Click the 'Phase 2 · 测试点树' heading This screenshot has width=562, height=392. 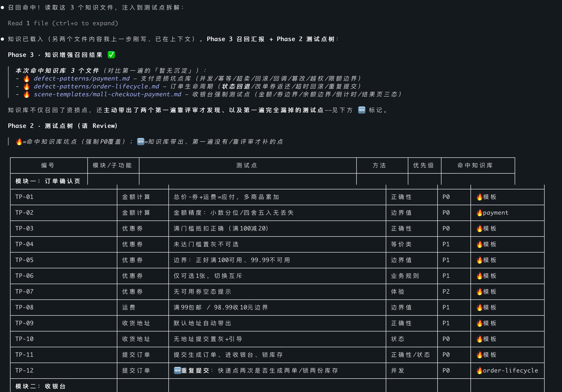tap(63, 126)
